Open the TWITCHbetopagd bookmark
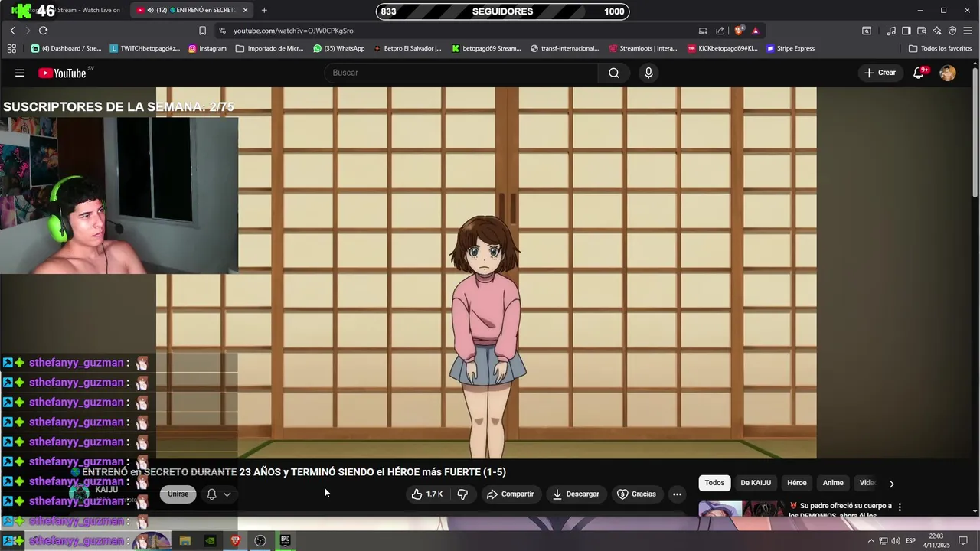Screen dimensions: 980x551 click(145, 48)
